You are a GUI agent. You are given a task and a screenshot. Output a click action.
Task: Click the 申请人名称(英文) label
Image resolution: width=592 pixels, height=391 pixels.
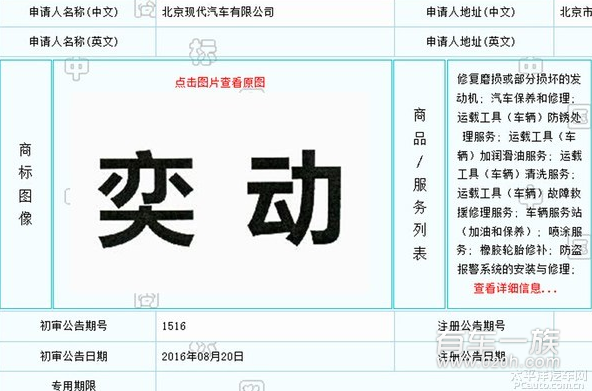point(74,41)
